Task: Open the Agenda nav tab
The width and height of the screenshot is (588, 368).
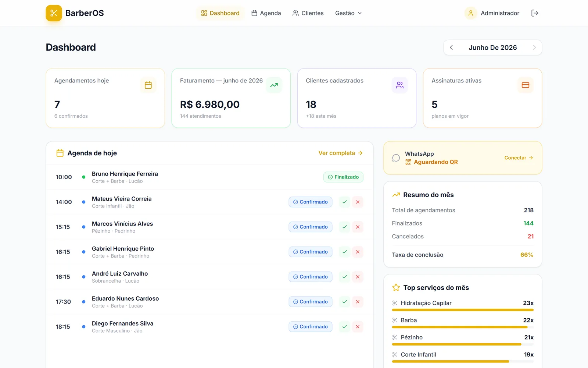Action: coord(266,13)
